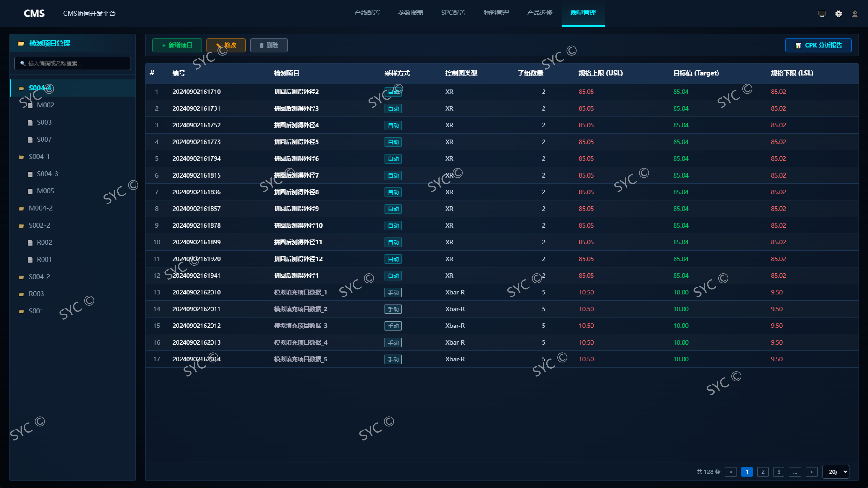The height and width of the screenshot is (488, 868).
Task: Click the folder icon beside 检测项目管理
Action: (x=21, y=43)
